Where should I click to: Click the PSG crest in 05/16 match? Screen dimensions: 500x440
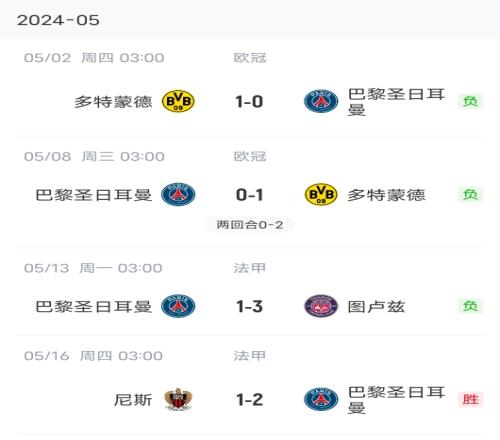(x=321, y=399)
